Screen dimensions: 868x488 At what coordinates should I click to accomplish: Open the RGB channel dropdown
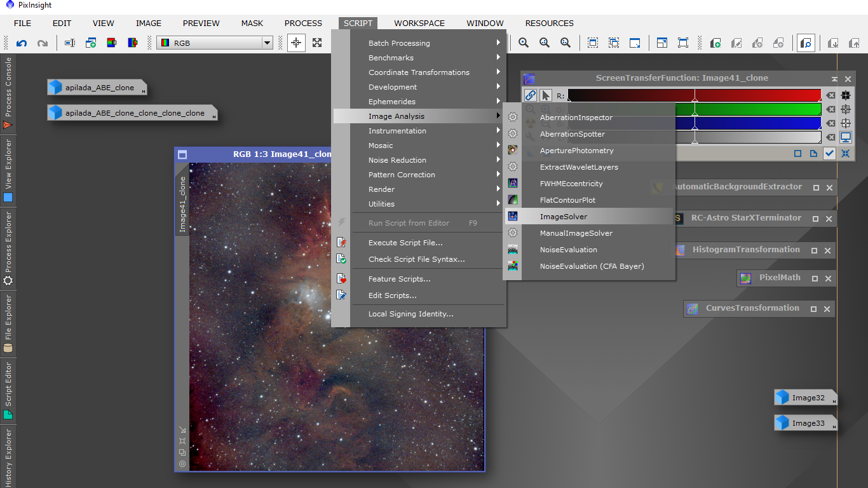coord(215,43)
